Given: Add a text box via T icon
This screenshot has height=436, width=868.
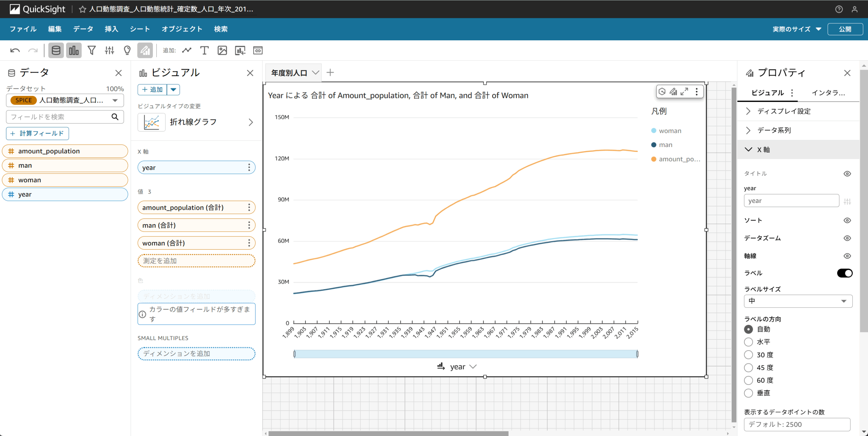Looking at the screenshot, I should [x=204, y=51].
